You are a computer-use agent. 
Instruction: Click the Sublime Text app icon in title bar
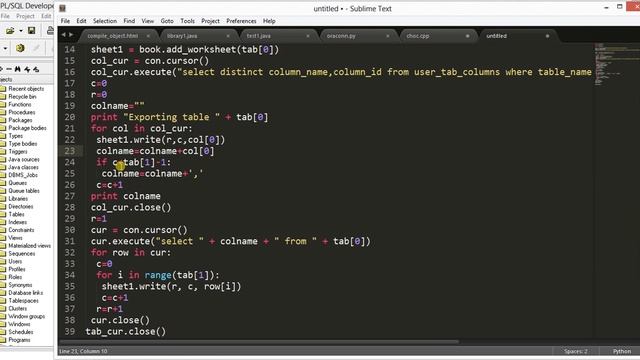62,8
